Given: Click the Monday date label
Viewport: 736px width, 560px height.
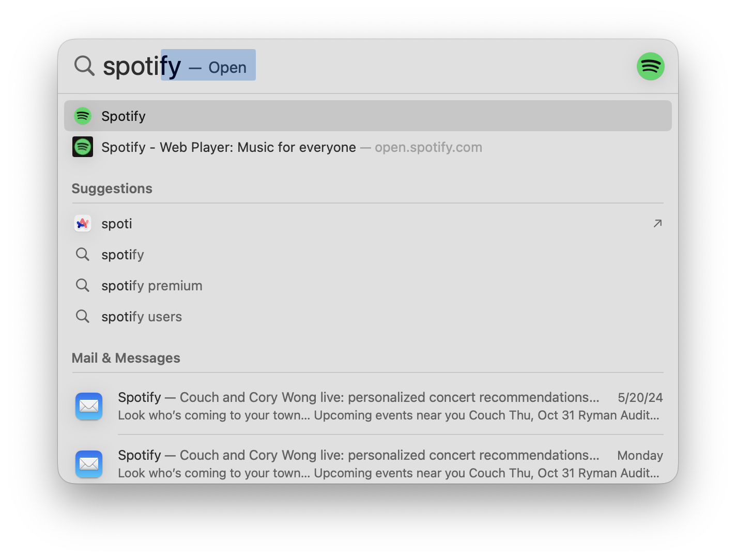Looking at the screenshot, I should tap(640, 455).
